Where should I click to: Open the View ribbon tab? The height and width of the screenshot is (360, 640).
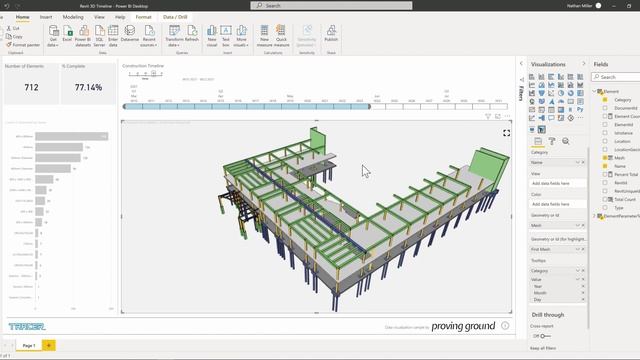[99, 17]
